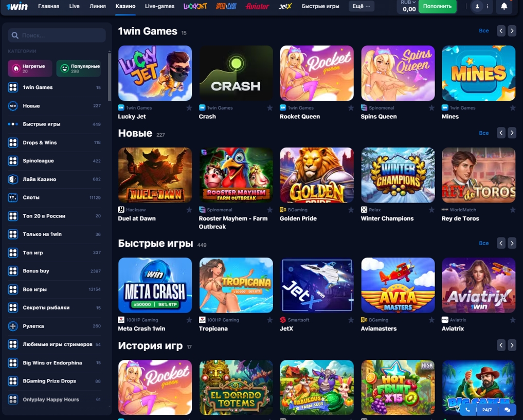Click the Слоты category icon
This screenshot has height=420, width=523.
(13, 198)
